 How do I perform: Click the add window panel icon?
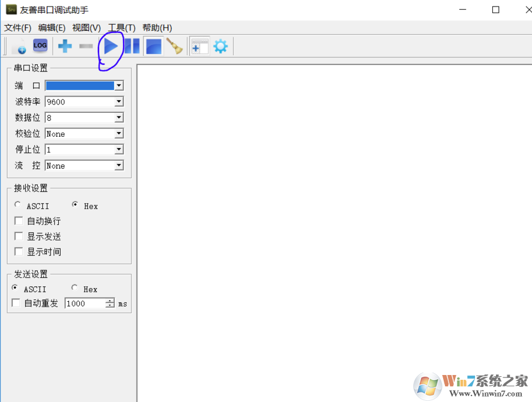[199, 46]
